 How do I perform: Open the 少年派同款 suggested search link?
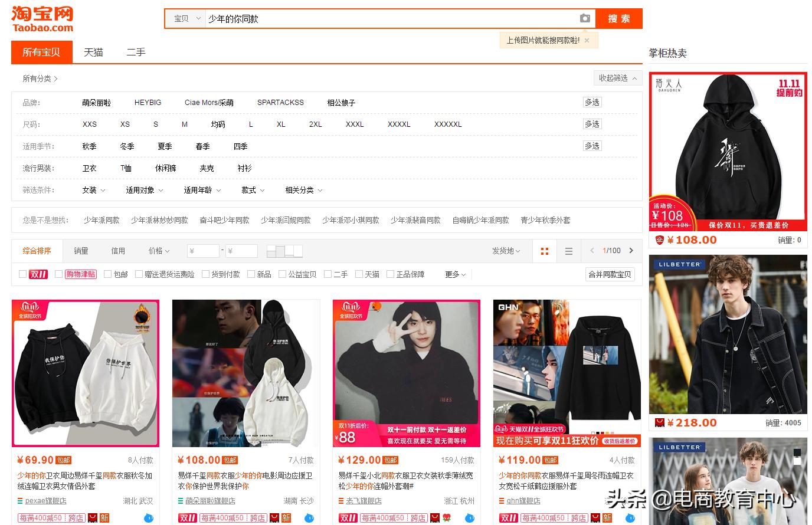(100, 219)
